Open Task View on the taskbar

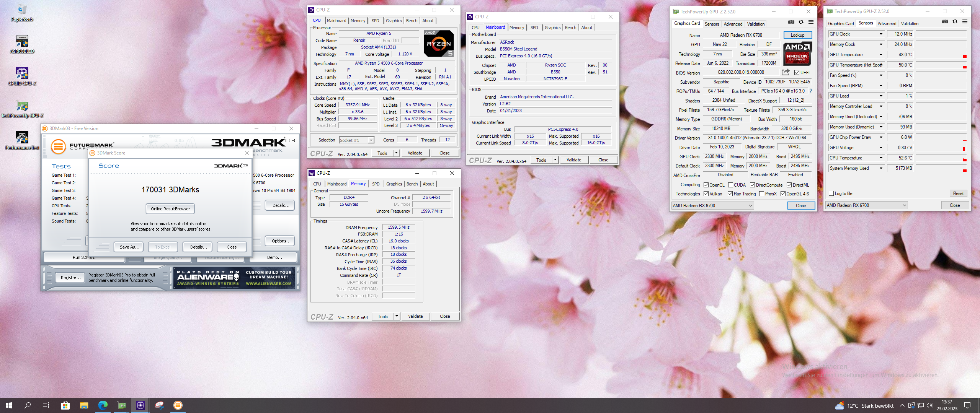[46, 405]
